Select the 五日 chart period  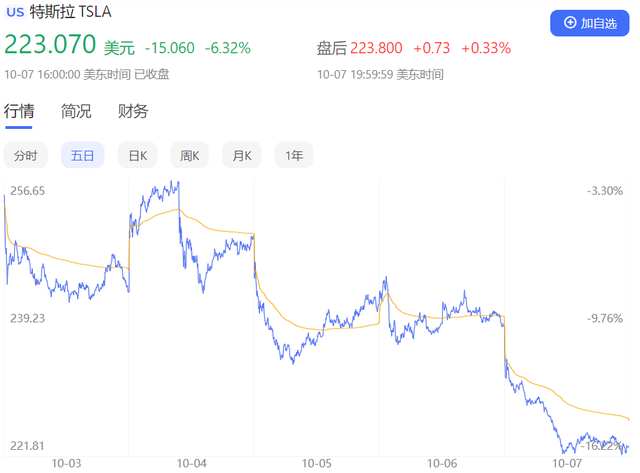[x=82, y=155]
